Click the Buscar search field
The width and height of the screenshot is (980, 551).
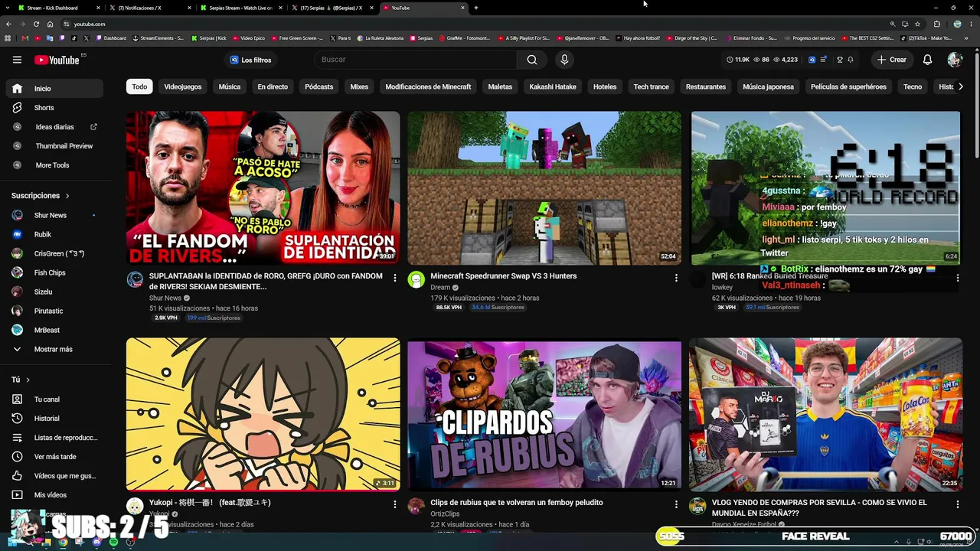[416, 60]
